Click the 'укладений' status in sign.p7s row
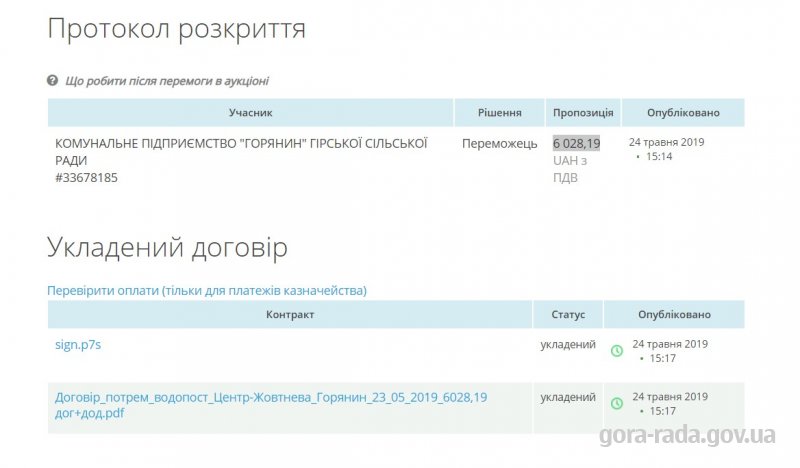The height and width of the screenshot is (468, 800). click(x=568, y=344)
